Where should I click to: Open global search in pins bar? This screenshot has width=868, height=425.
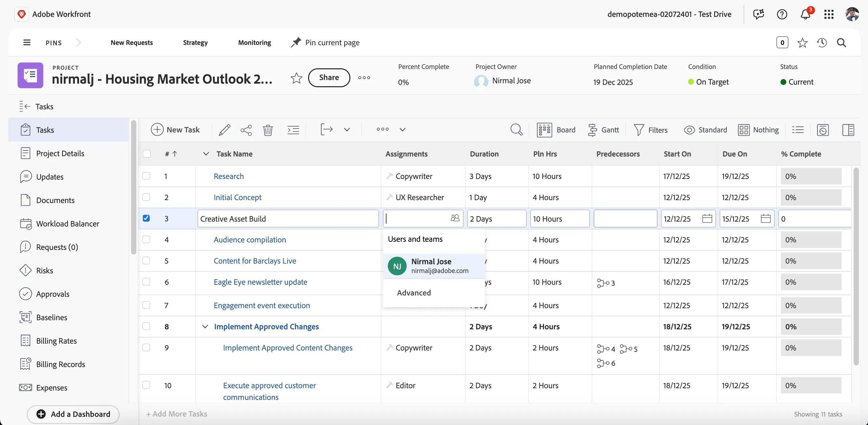click(841, 42)
